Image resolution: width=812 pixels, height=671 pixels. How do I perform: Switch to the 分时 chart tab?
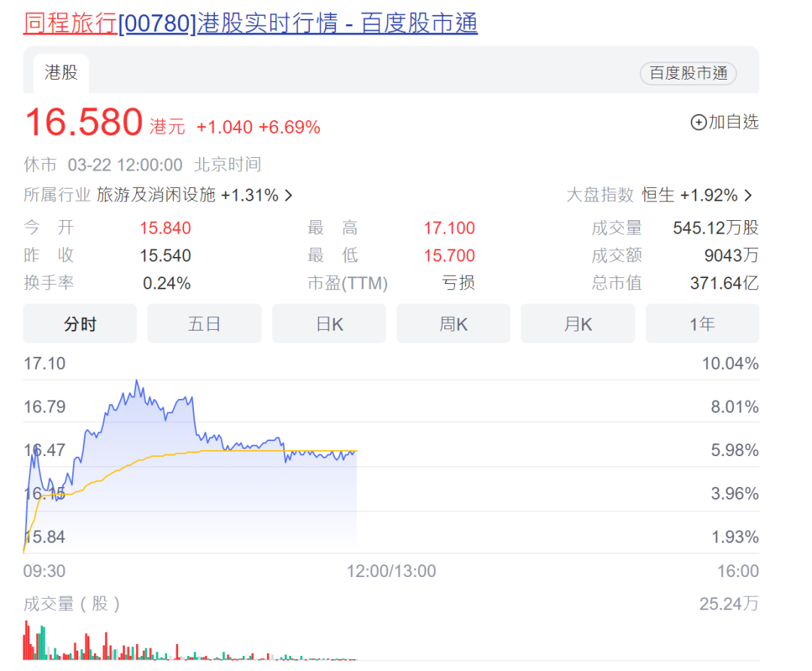coord(80,324)
